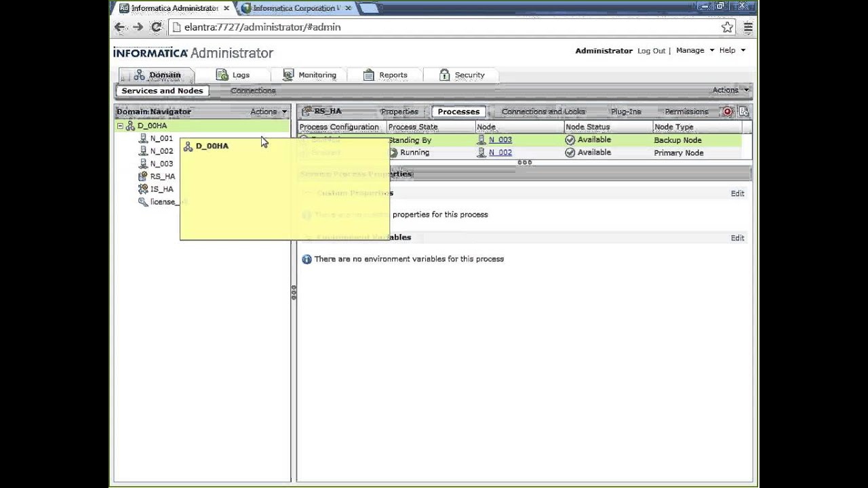
Task: Open the Properties tab of RS_HA
Action: point(399,112)
